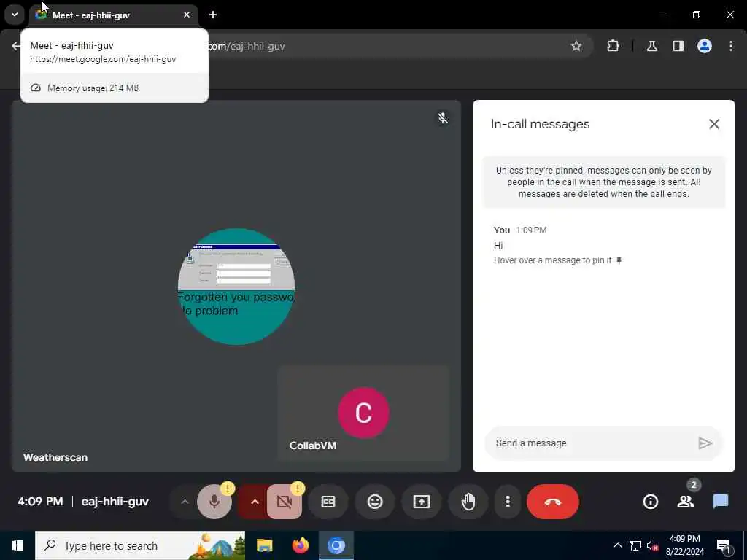This screenshot has height=560, width=747.
Task: Close the Meet - eaj-hhii-guv tab
Action: pos(187,15)
